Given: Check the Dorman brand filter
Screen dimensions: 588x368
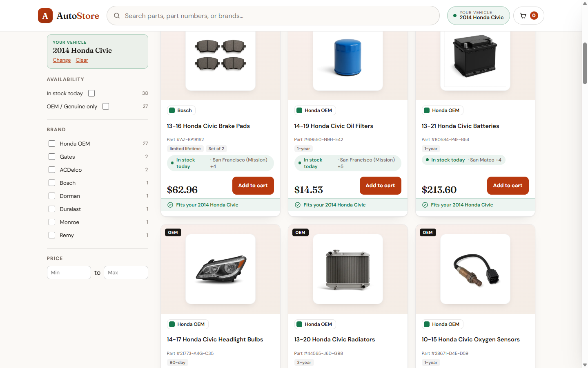Looking at the screenshot, I should tap(52, 196).
